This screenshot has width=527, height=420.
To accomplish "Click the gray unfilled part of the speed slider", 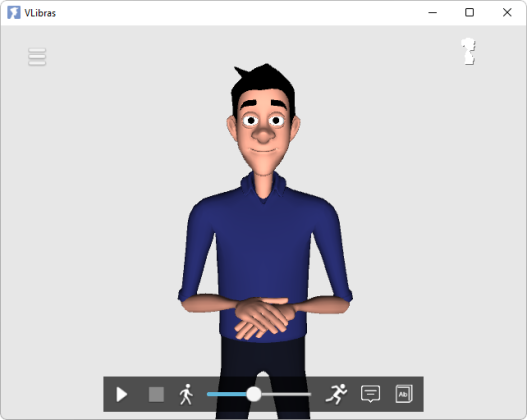I will 286,394.
